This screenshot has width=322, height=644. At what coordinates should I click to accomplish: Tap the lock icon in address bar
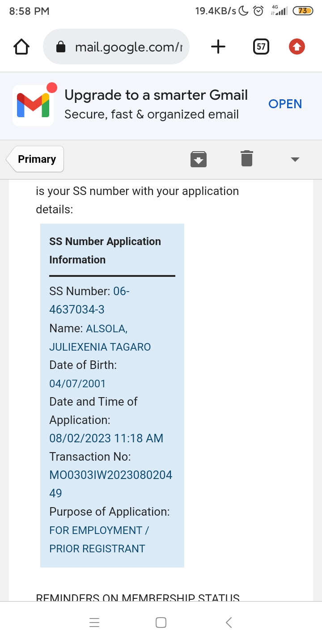coord(61,47)
